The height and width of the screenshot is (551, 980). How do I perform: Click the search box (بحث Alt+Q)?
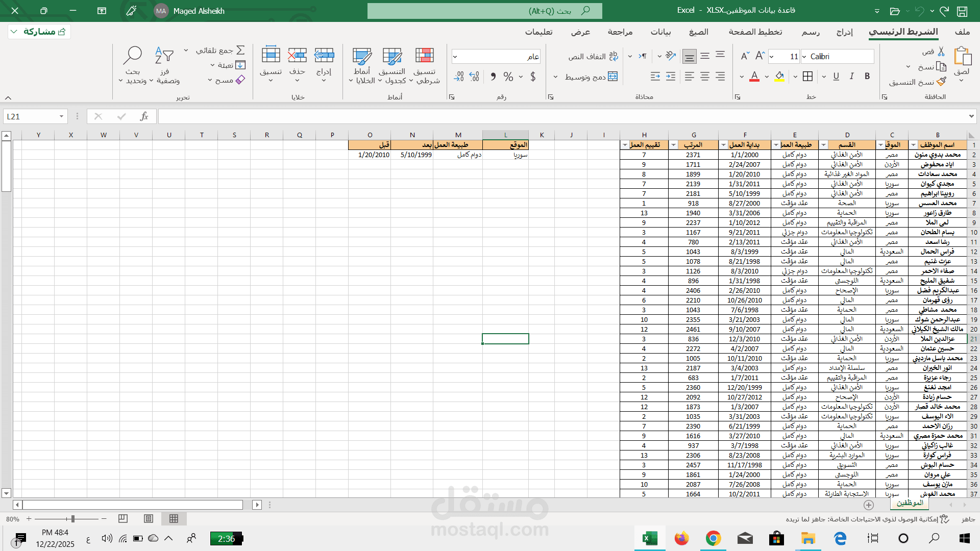[484, 11]
